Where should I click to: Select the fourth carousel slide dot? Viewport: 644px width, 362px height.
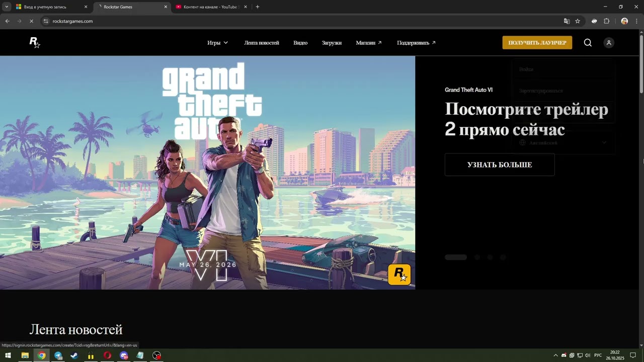[x=503, y=257]
